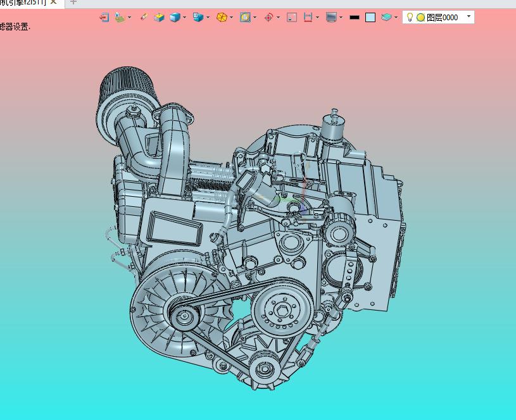This screenshot has width=516, height=420.
Task: Click the orange wireframe polyhedron icon
Action: click(222, 17)
